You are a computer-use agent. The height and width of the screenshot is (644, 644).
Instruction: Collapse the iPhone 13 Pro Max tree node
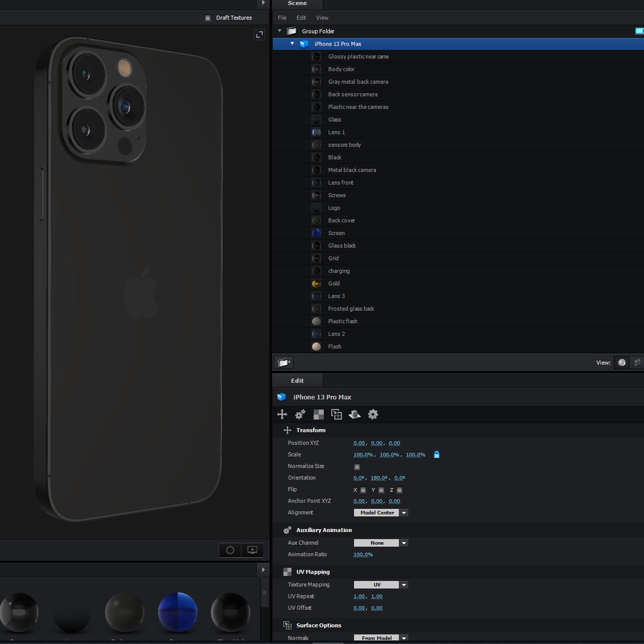(292, 43)
